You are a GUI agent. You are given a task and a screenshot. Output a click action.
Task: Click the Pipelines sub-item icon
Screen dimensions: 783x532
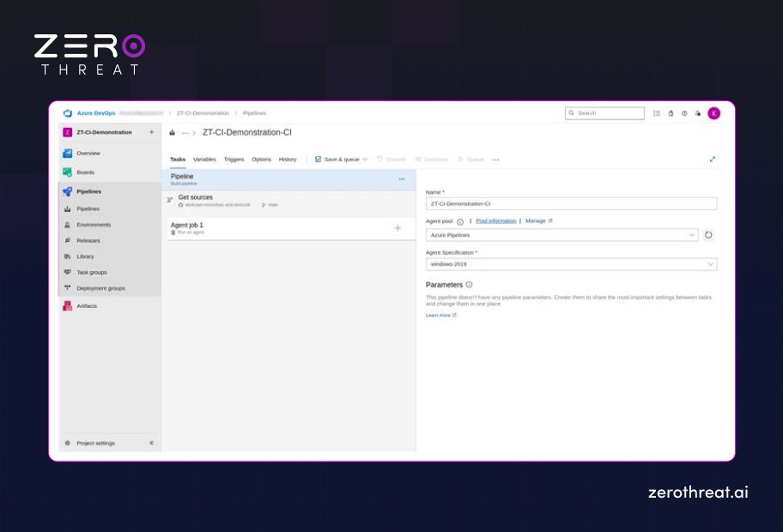(68, 209)
